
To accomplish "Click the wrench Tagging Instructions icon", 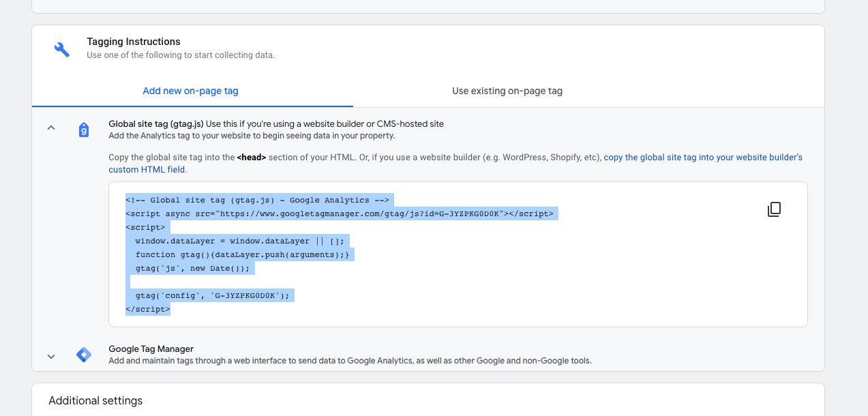I will (62, 49).
